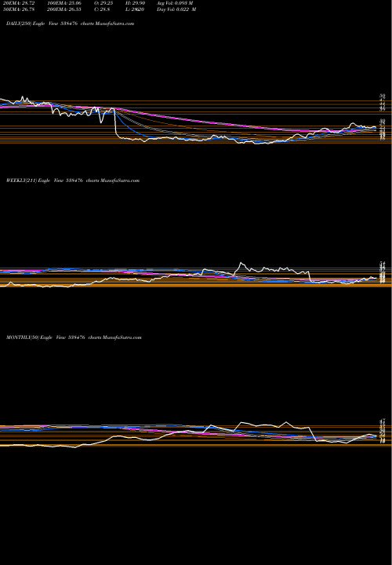
Task: Click the daily chart's top price axis label
Action: pos(383,97)
